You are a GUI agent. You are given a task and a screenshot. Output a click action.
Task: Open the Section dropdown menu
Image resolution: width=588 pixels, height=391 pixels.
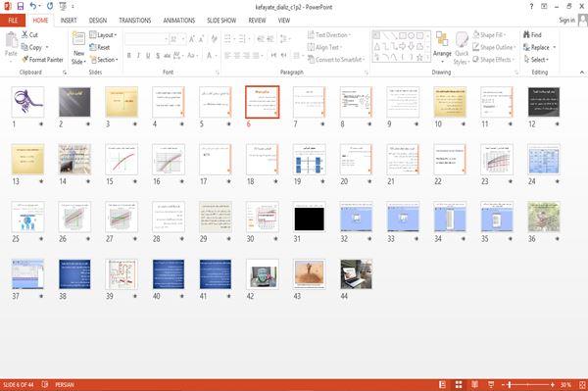click(x=104, y=60)
